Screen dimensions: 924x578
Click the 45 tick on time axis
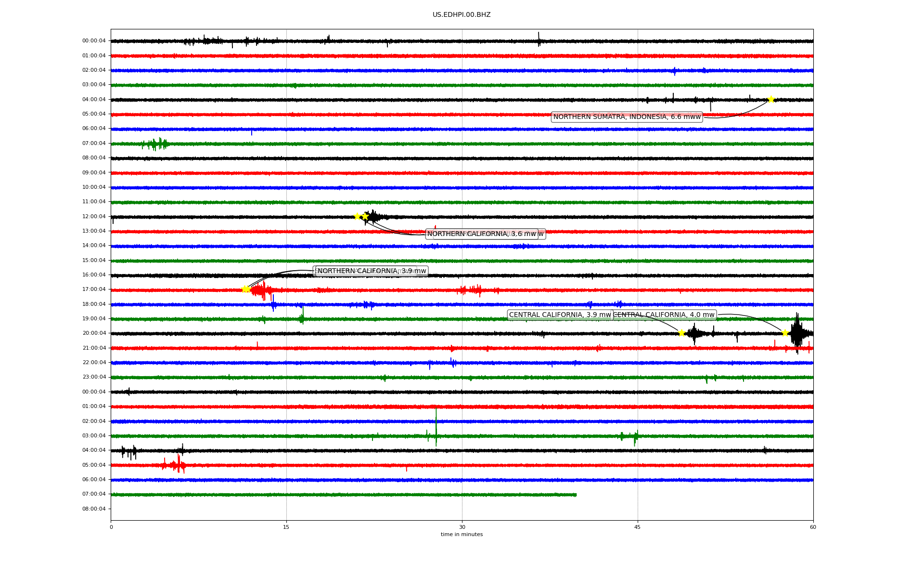[x=637, y=527]
